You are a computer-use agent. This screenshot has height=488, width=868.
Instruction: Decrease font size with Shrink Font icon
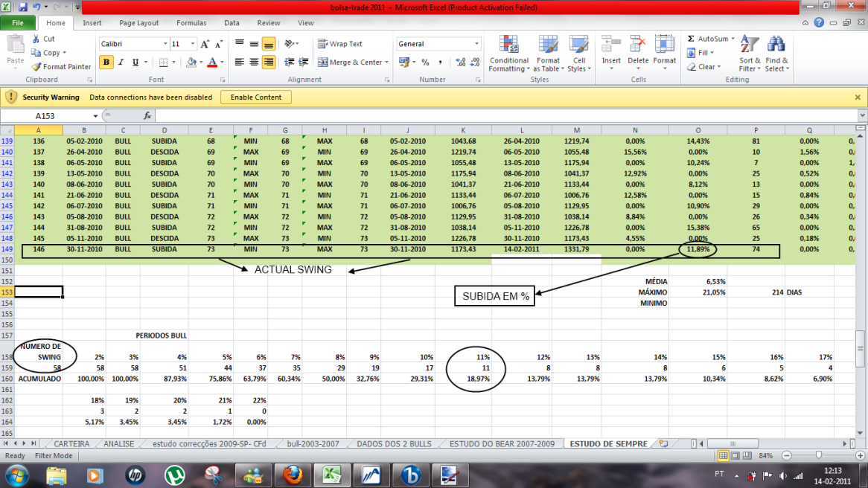(219, 44)
